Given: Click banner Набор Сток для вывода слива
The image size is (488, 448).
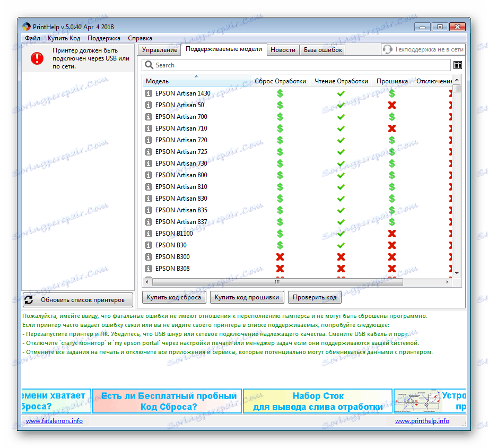Looking at the screenshot, I should coord(318,401).
